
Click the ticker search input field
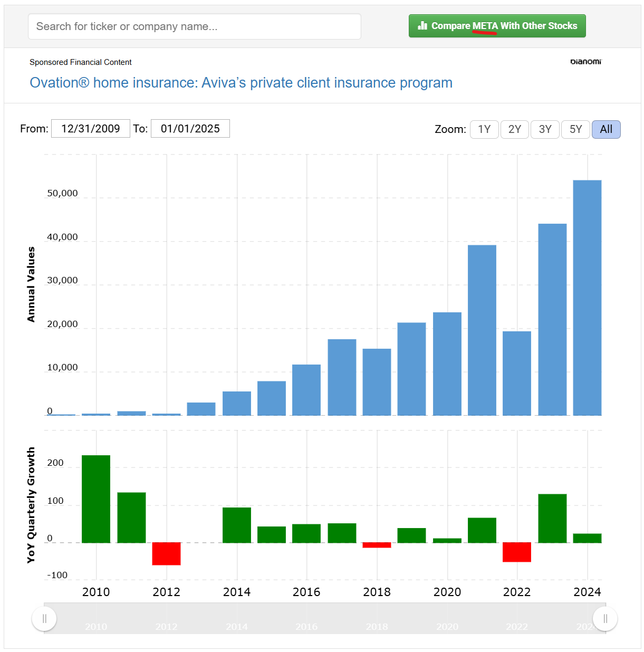point(194,26)
